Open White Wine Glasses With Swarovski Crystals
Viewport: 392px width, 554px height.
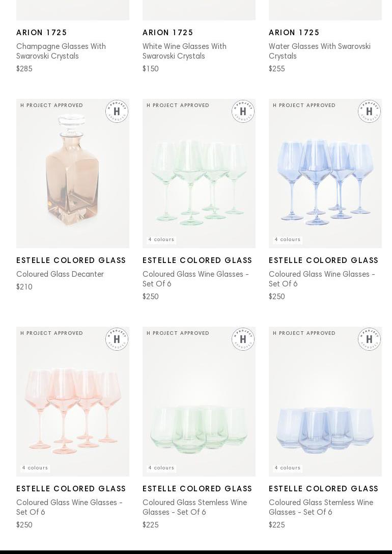tap(184, 51)
